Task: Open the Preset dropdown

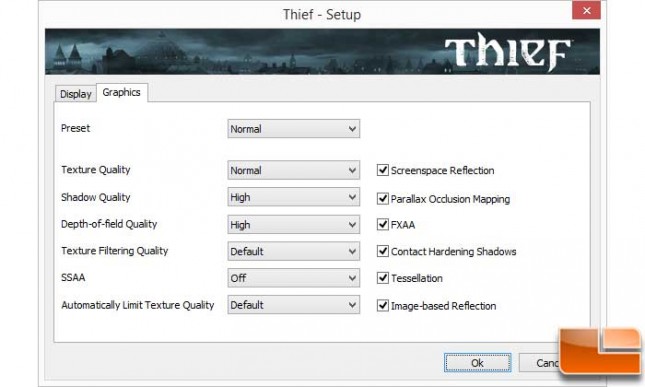Action: pos(294,129)
